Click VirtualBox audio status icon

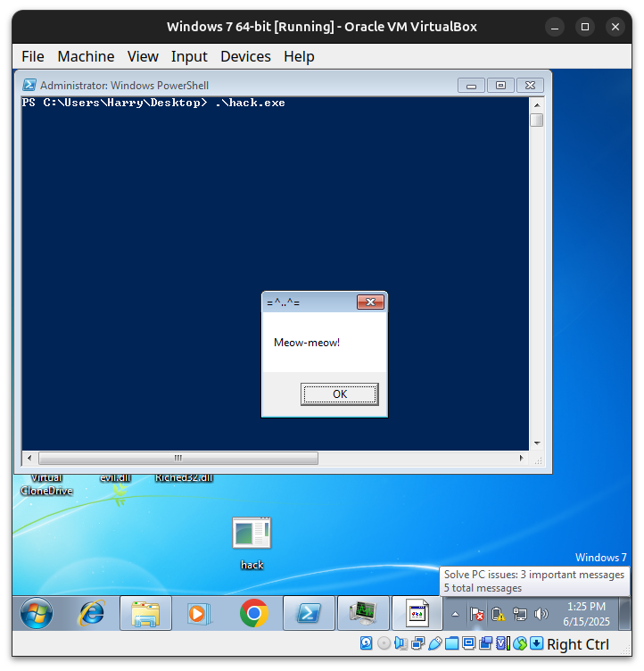click(401, 643)
